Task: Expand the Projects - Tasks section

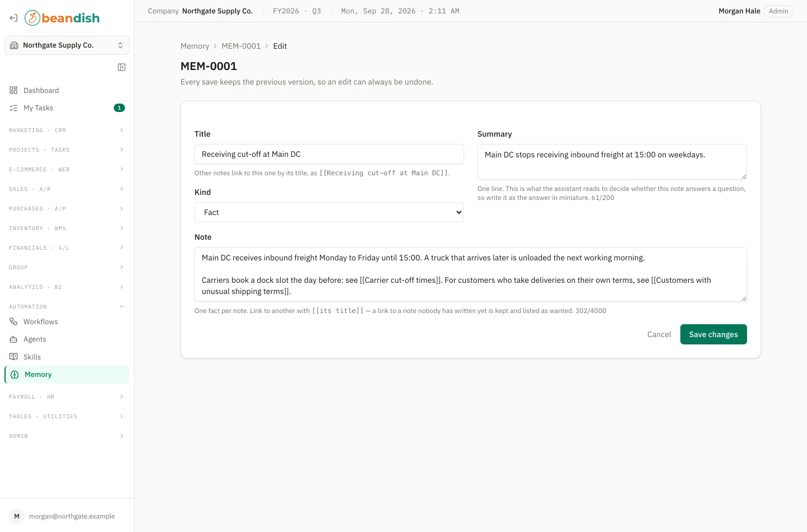Action: point(67,150)
